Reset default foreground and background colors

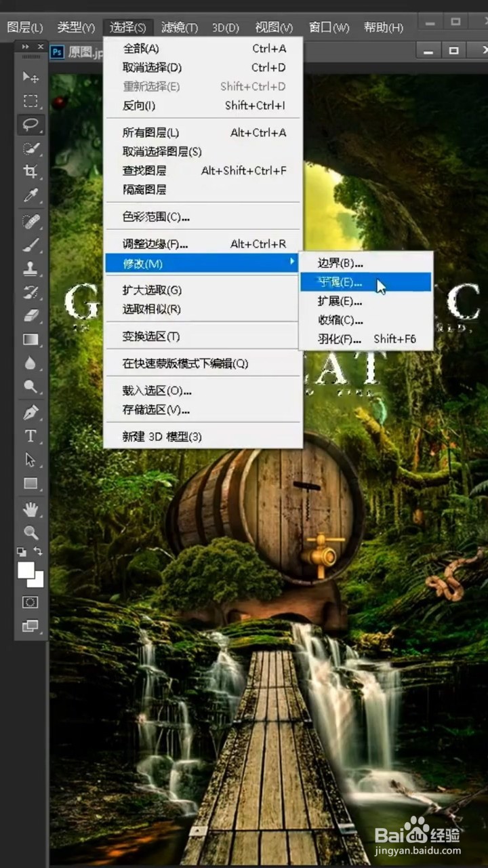point(22,552)
